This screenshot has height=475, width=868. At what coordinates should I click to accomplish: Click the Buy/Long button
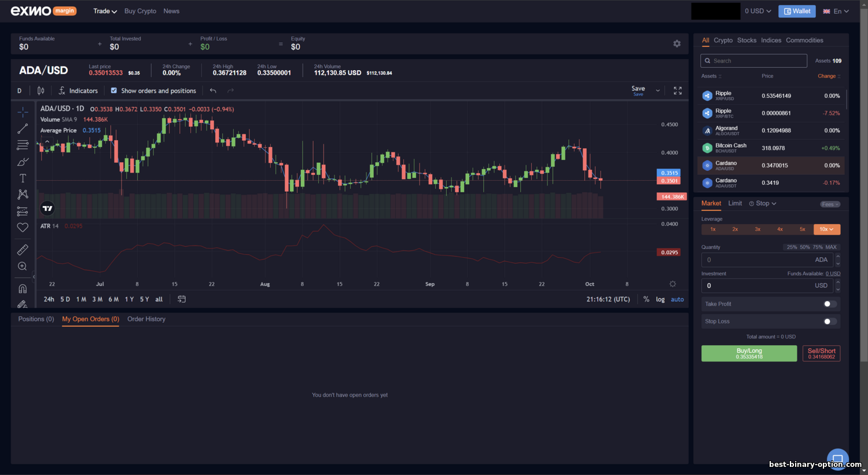[749, 353]
